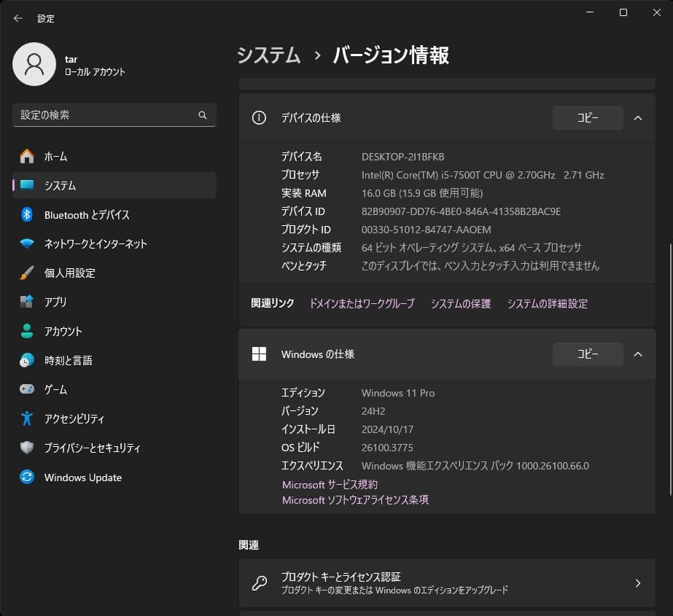Open プライバシーとセキュリティ settings

pos(91,448)
